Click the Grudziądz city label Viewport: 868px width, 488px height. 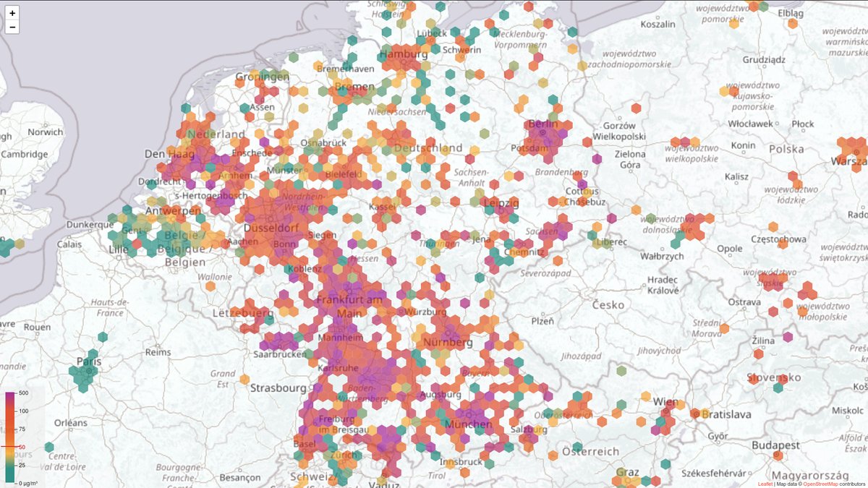coord(762,60)
